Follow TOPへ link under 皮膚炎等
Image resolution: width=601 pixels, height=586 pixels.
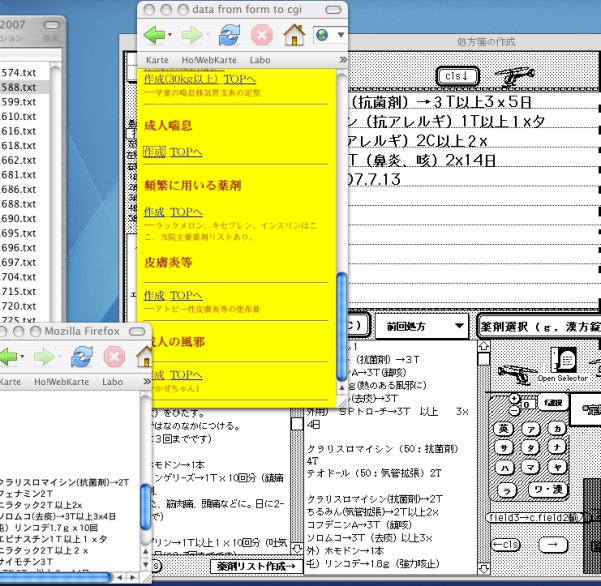click(x=186, y=295)
